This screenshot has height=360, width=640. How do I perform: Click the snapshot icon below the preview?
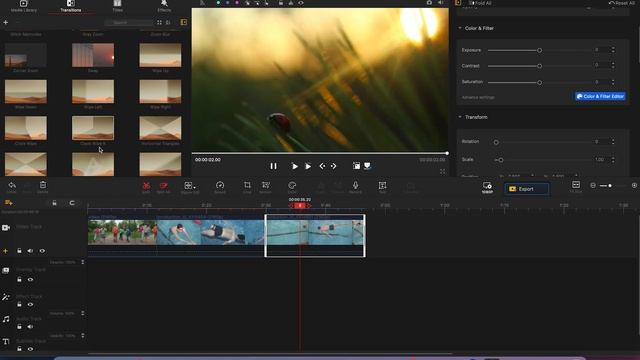(x=356, y=166)
